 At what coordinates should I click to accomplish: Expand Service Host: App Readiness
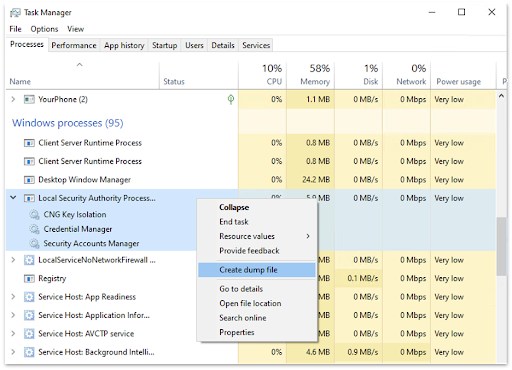click(13, 297)
